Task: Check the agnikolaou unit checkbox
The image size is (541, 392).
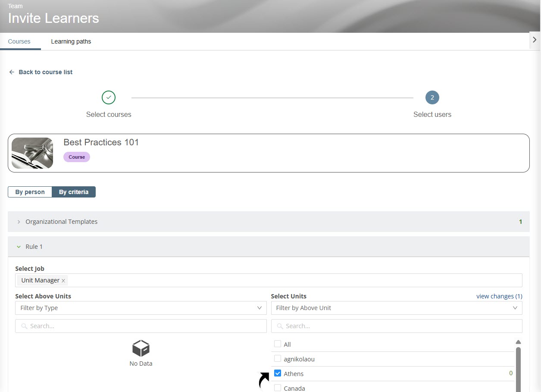Action: click(278, 359)
